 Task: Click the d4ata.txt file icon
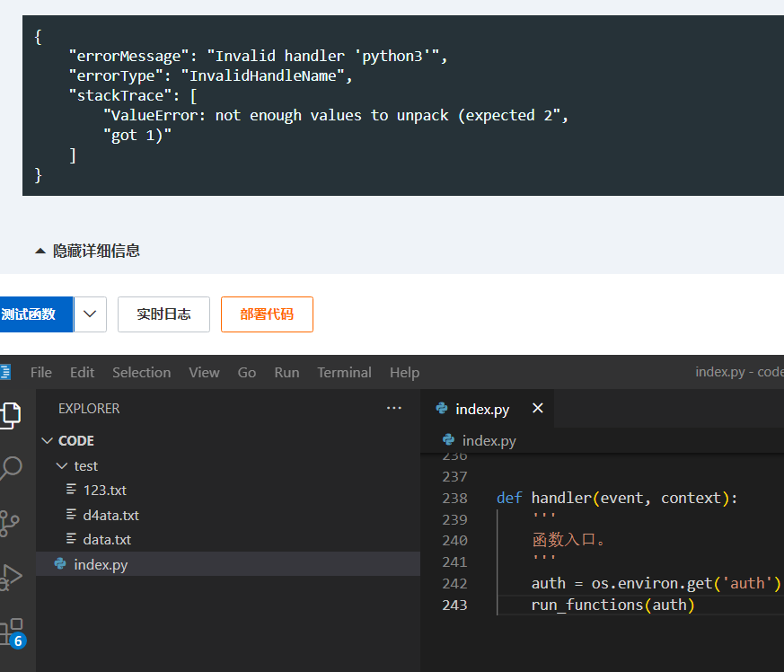pos(72,515)
